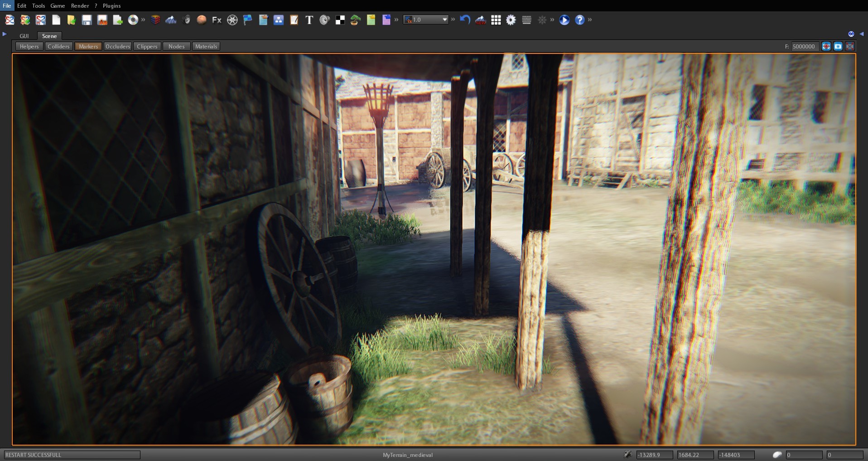Enable the Colliders view
The width and height of the screenshot is (868, 461).
tap(58, 46)
